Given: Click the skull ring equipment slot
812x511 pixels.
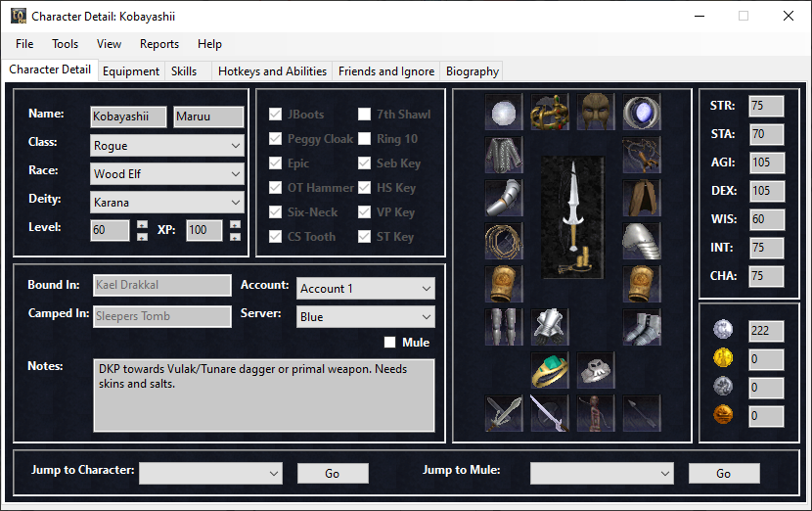Looking at the screenshot, I should [x=596, y=370].
